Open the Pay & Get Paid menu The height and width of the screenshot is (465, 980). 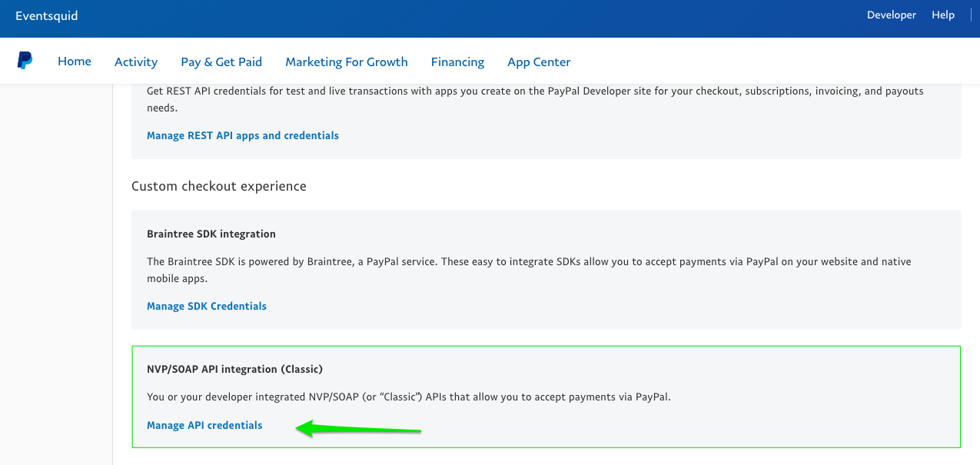point(221,61)
